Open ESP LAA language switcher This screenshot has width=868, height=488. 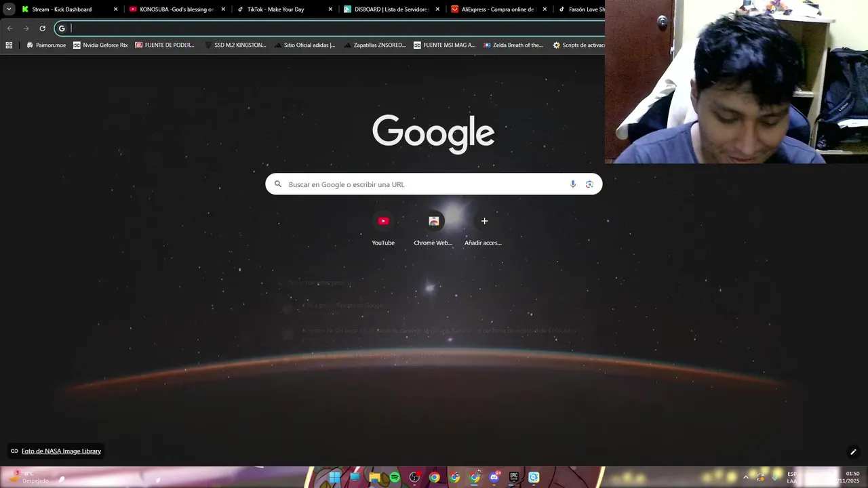click(792, 477)
